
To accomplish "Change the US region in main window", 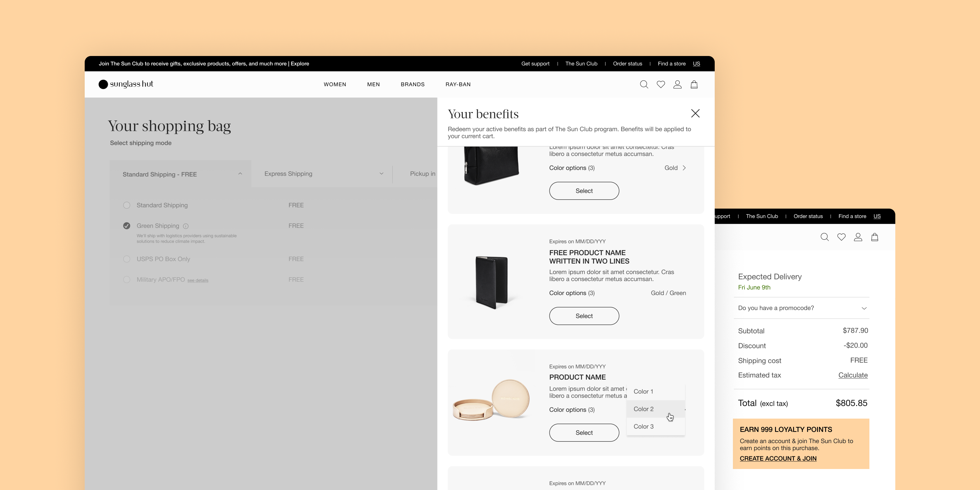I will [696, 64].
